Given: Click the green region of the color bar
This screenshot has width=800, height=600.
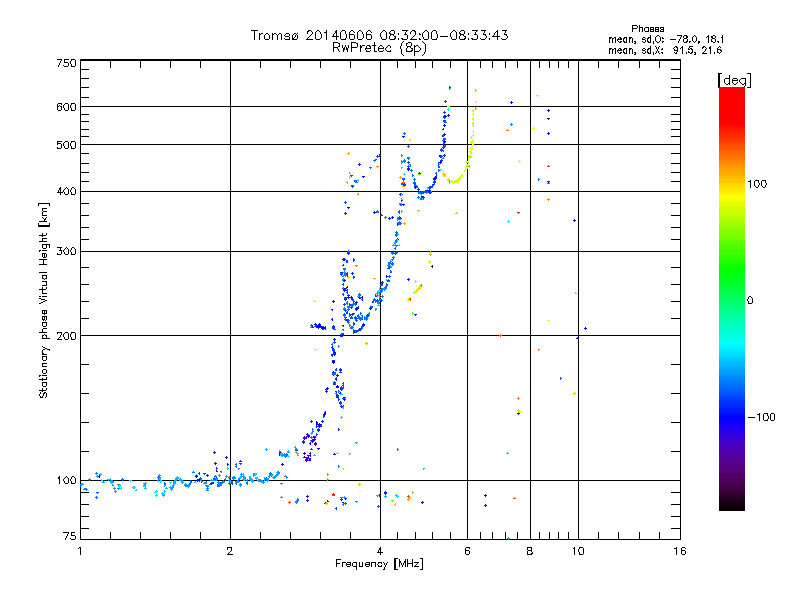Looking at the screenshot, I should pos(732,265).
